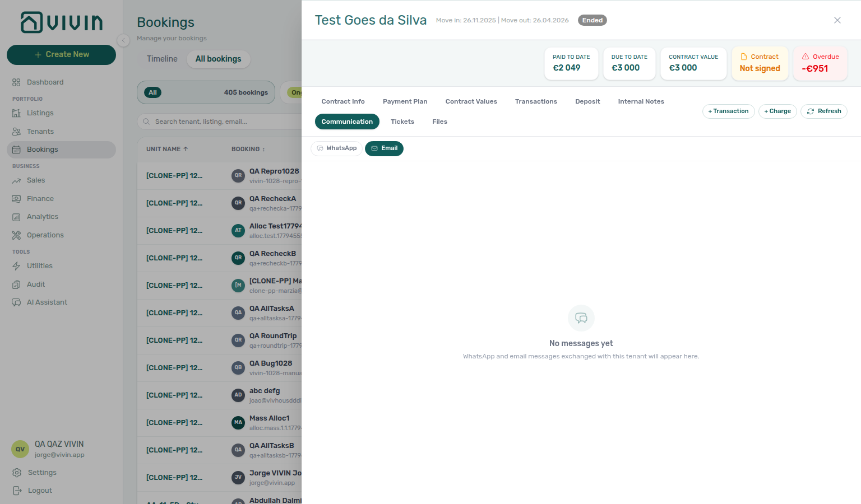Open the Audit sidebar icon

pos(16,284)
